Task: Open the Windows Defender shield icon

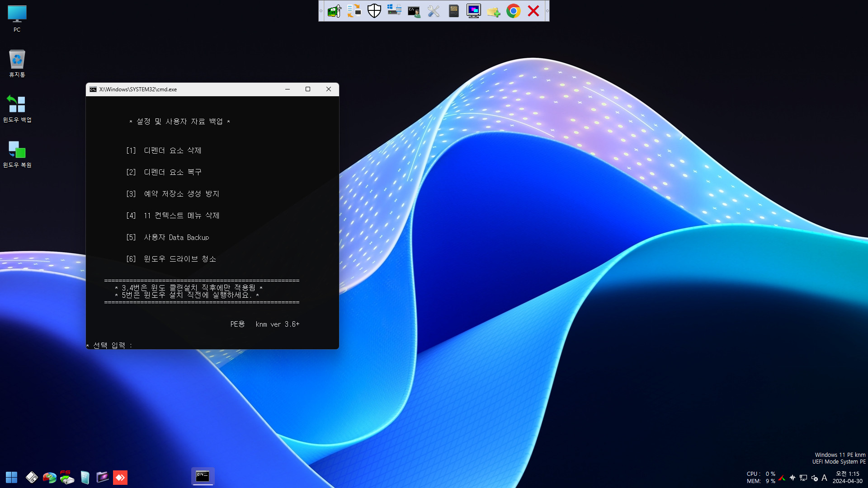Action: [x=374, y=11]
